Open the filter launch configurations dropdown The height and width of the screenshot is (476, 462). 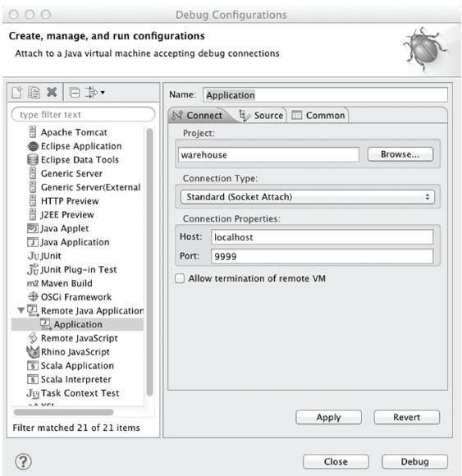pos(94,92)
